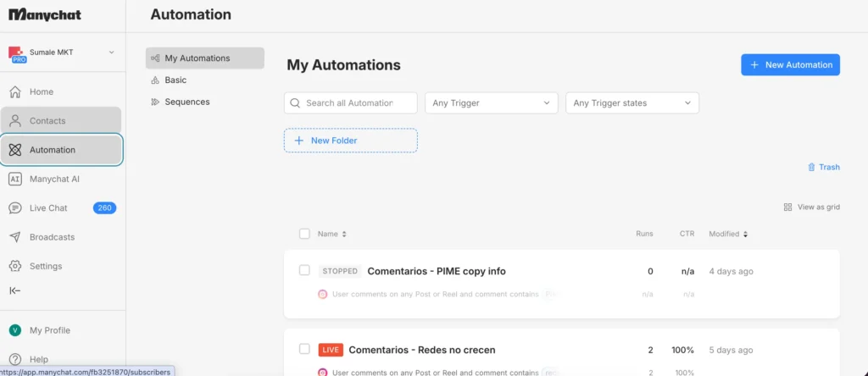Click the My Profile avatar icon

click(15, 330)
